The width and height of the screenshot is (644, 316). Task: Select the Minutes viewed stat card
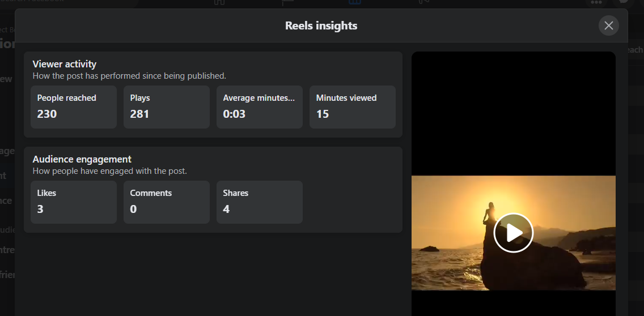pos(353,107)
